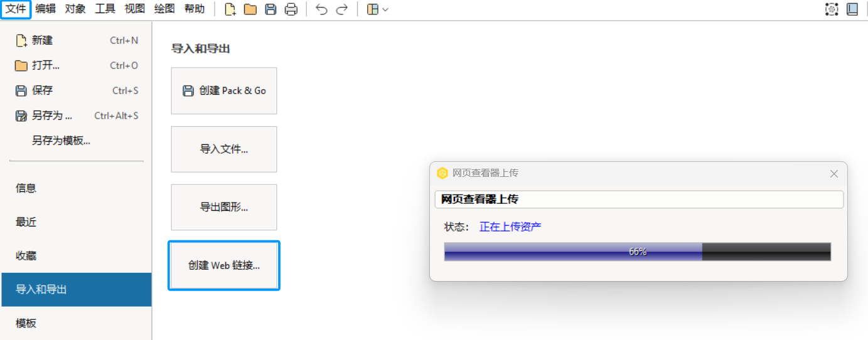Expand the layout dropdown arrow in toolbar

point(385,9)
